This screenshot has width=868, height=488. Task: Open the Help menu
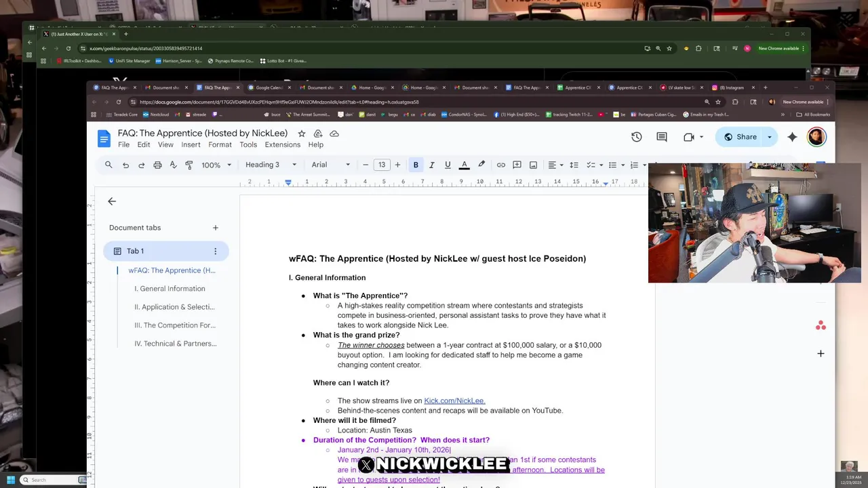315,144
